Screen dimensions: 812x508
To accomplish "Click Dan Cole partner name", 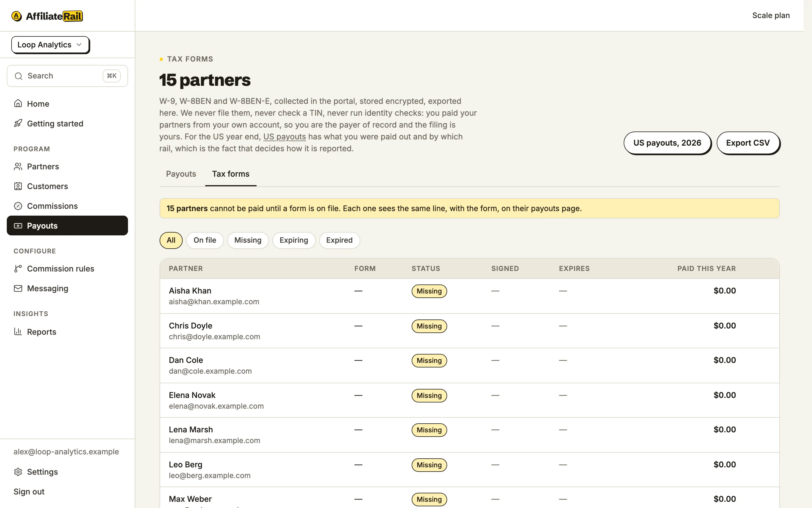I will [186, 360].
